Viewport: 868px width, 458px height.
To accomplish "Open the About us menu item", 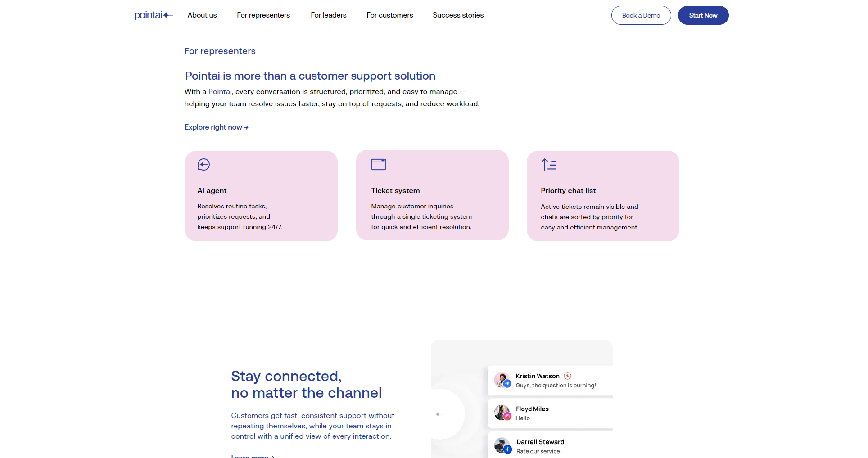I will pyautogui.click(x=202, y=15).
